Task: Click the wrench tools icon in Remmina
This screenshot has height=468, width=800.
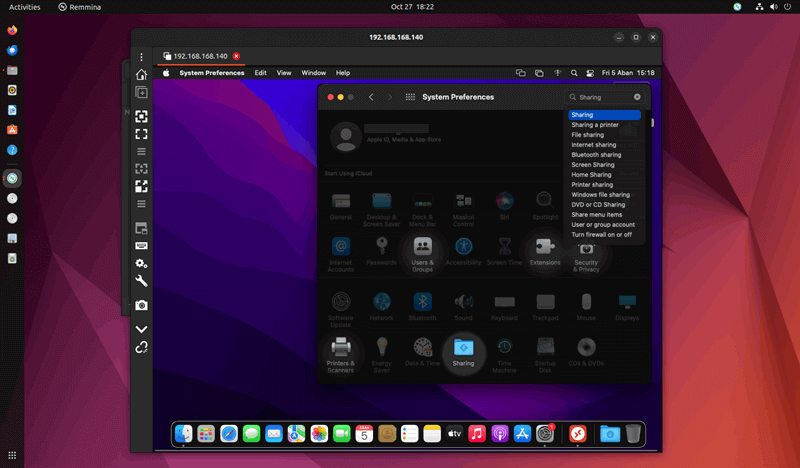Action: click(142, 283)
